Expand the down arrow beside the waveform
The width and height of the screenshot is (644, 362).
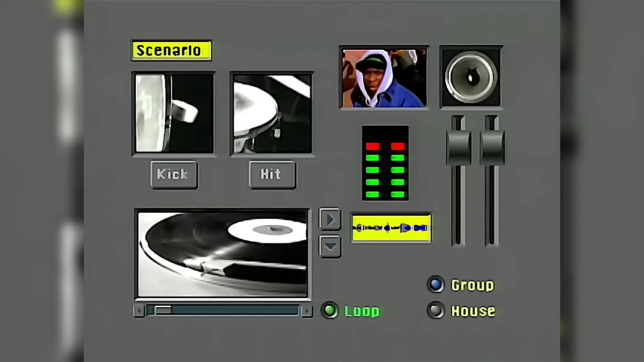coord(330,246)
